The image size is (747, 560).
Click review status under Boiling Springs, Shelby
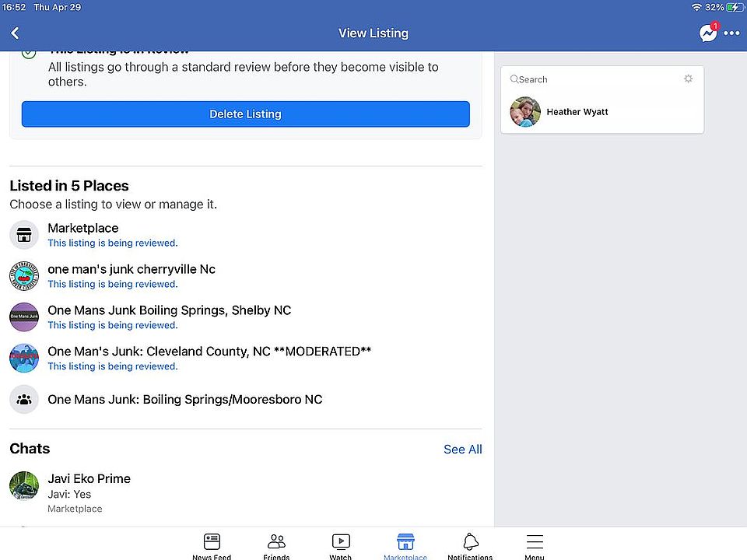(113, 325)
